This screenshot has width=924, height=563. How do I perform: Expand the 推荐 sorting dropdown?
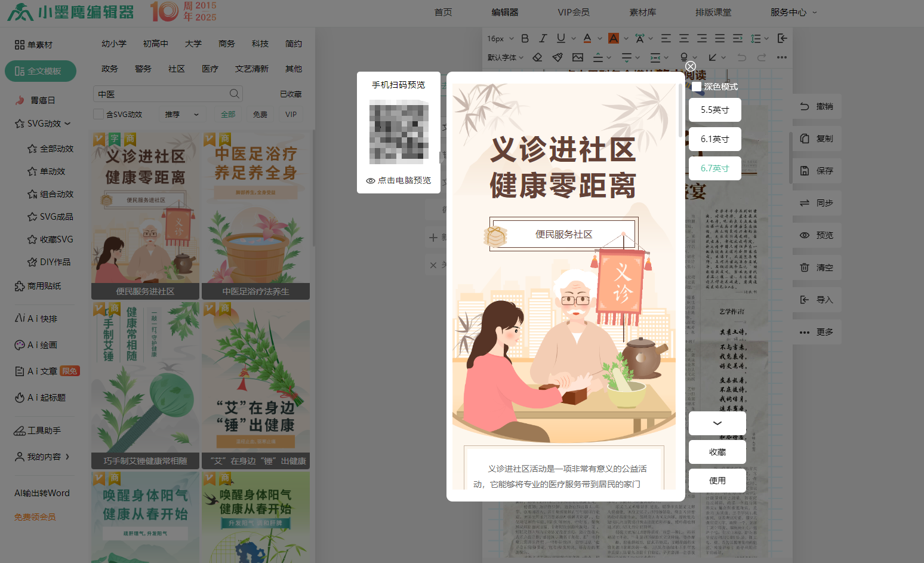[182, 114]
